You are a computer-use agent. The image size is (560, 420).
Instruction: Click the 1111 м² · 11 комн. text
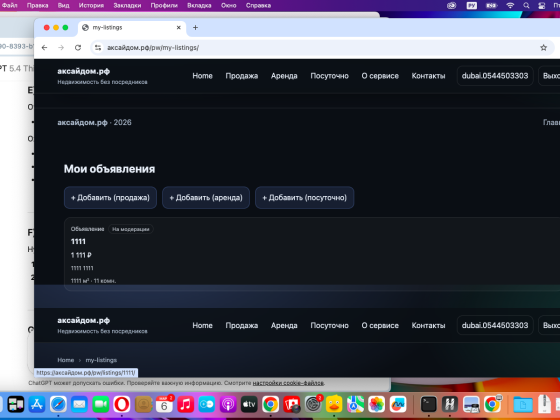tap(93, 281)
